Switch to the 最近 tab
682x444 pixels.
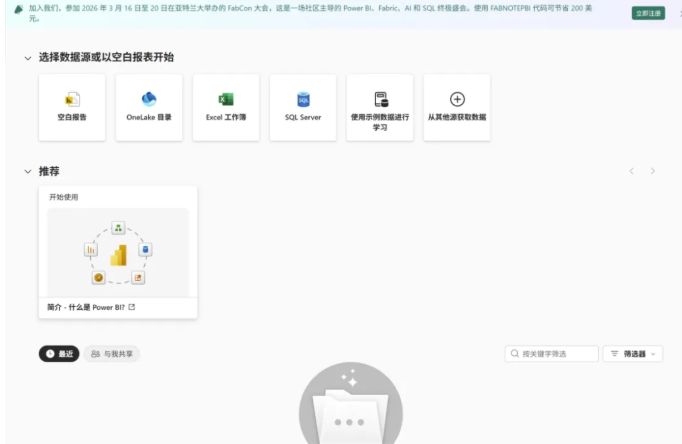click(59, 354)
